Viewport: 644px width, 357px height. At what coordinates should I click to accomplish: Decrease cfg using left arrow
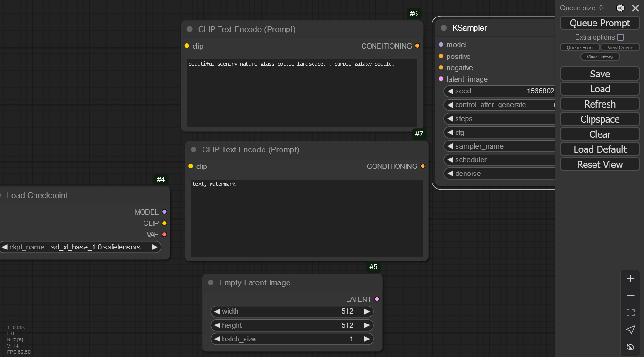tap(450, 133)
